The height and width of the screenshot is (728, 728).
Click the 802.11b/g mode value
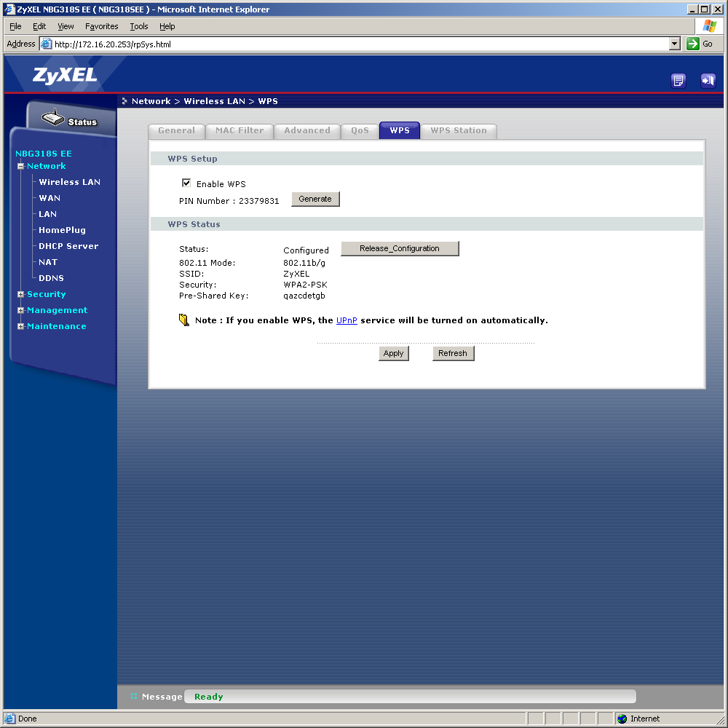[304, 263]
